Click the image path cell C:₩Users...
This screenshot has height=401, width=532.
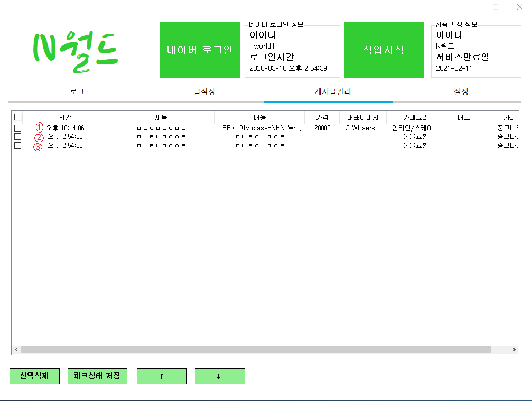pos(363,128)
